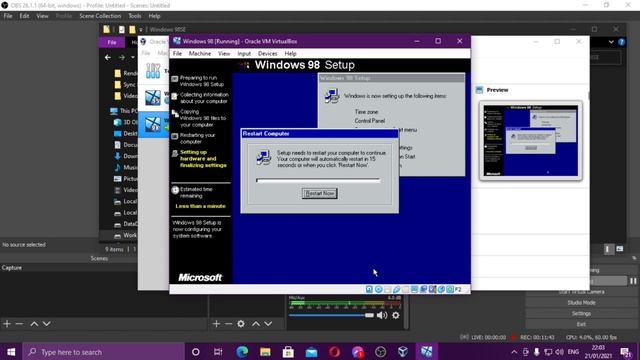Go back in File Explorer
Viewport: 640px width, 360px height.
click(108, 58)
